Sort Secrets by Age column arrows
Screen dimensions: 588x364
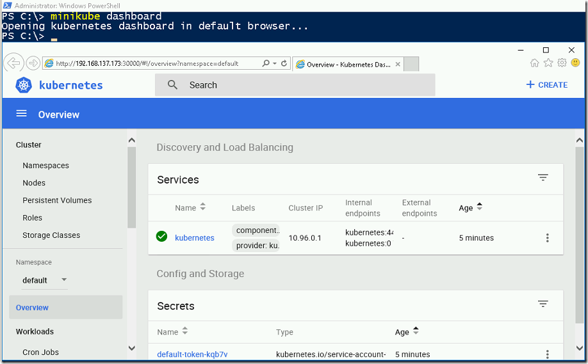click(x=416, y=331)
